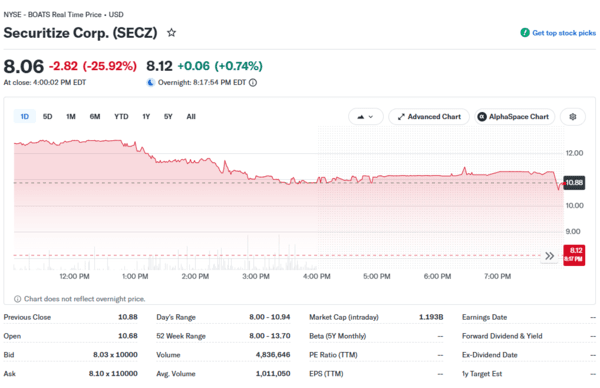600x388 pixels.
Task: Click the Day's Range value 8.00 - 10.94
Action: tap(270, 317)
